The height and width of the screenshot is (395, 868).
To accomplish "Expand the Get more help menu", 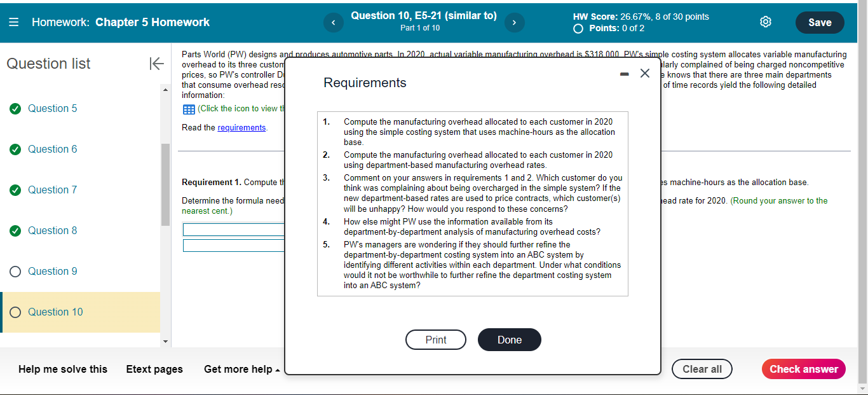I will click(x=241, y=369).
